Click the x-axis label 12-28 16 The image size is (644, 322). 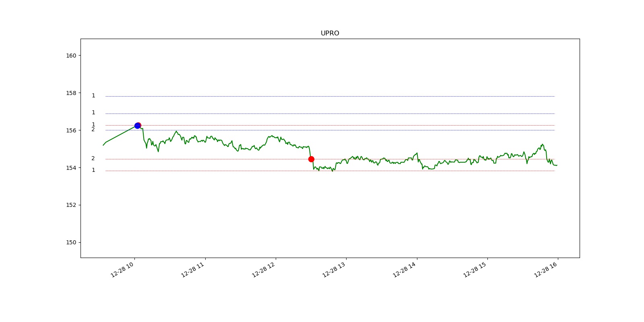point(546,269)
